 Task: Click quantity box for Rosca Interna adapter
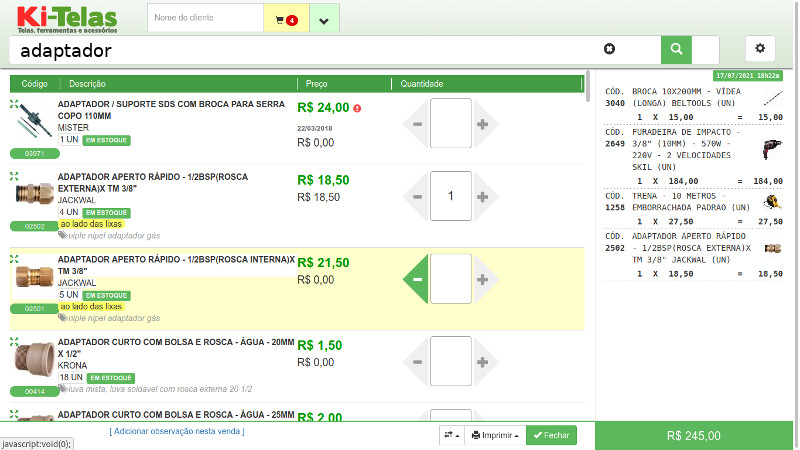[451, 279]
